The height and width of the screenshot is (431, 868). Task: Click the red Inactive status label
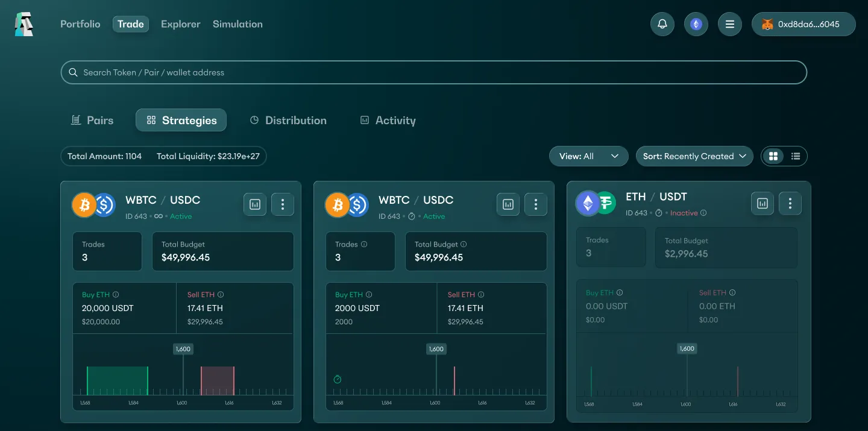(684, 213)
